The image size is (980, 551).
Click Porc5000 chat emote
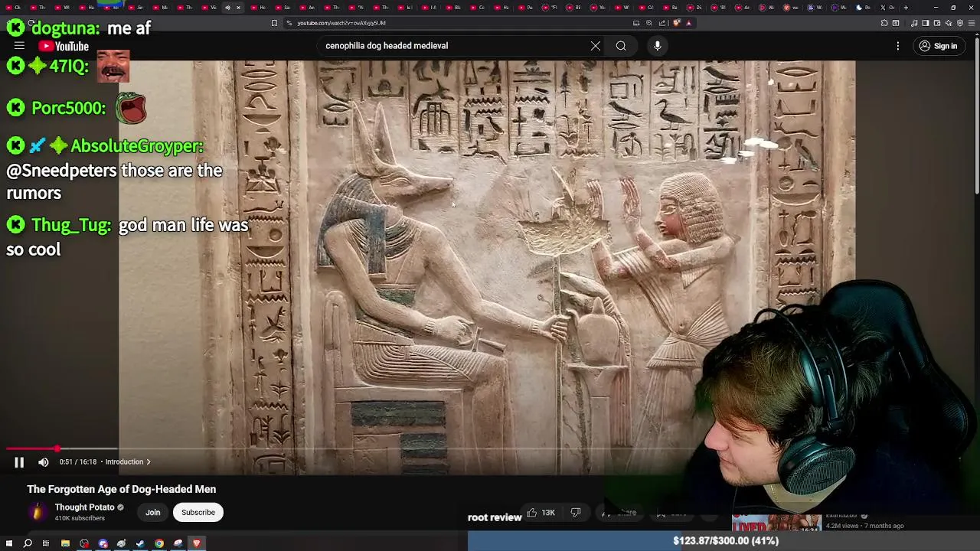coord(131,108)
